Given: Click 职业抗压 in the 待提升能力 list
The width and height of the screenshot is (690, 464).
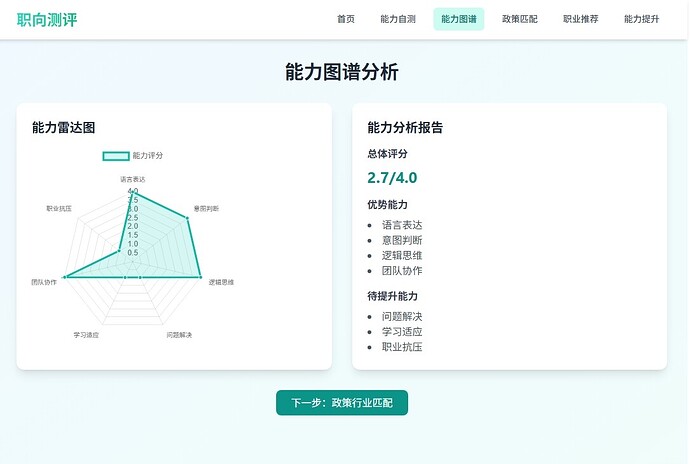Looking at the screenshot, I should tap(402, 347).
